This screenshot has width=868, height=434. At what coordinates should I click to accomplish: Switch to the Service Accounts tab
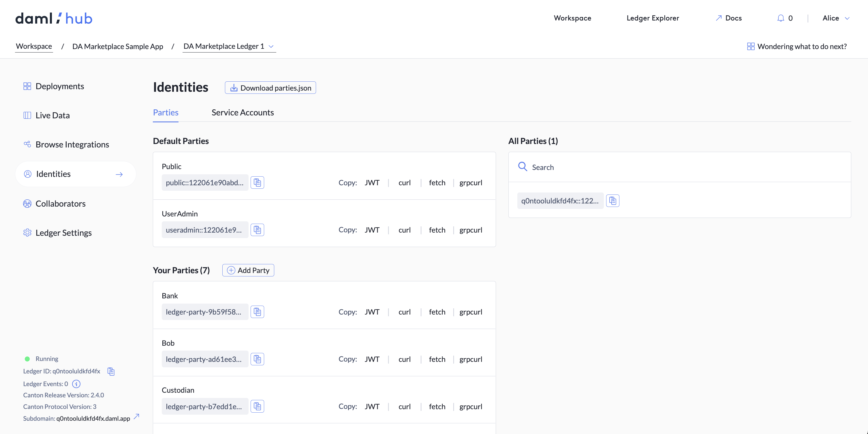(x=243, y=112)
